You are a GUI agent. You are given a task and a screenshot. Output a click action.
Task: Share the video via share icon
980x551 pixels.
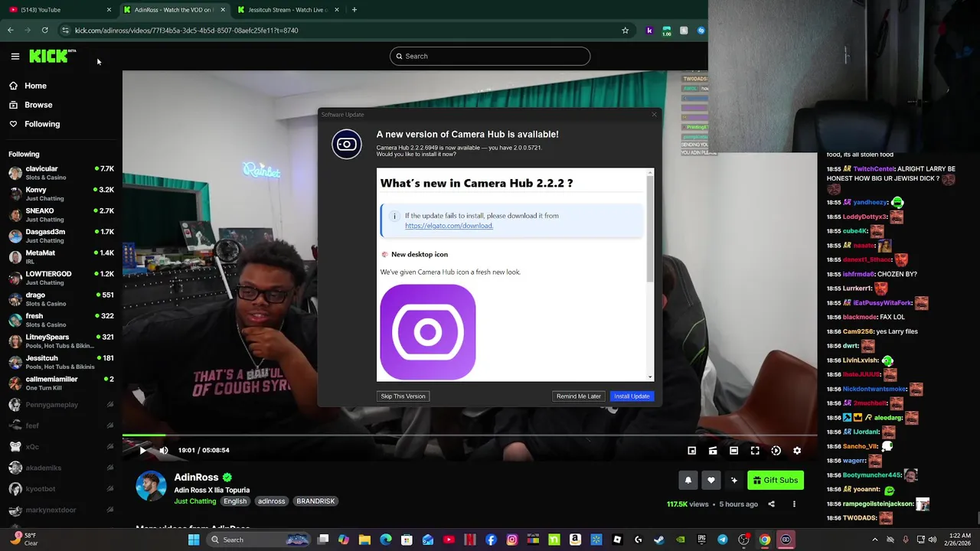771,504
